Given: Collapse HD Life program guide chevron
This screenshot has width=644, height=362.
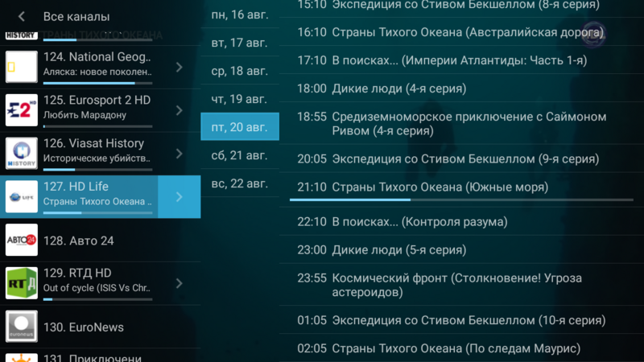Looking at the screenshot, I should coord(179,196).
